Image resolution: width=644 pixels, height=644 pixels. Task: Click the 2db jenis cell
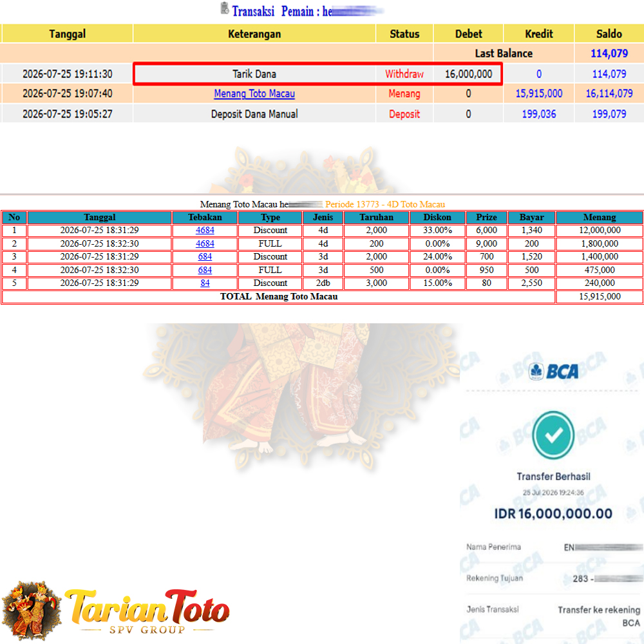click(x=323, y=283)
